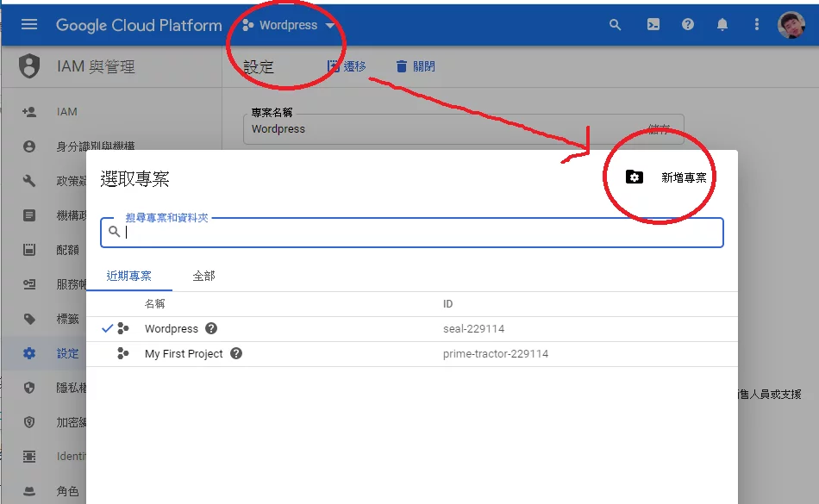
Task: Open the three-dot more options menu
Action: [x=757, y=24]
